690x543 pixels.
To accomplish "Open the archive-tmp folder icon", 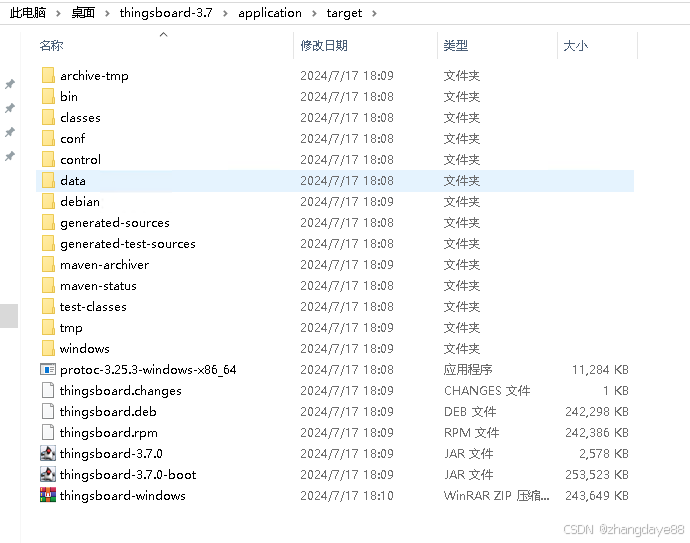I will [x=48, y=75].
